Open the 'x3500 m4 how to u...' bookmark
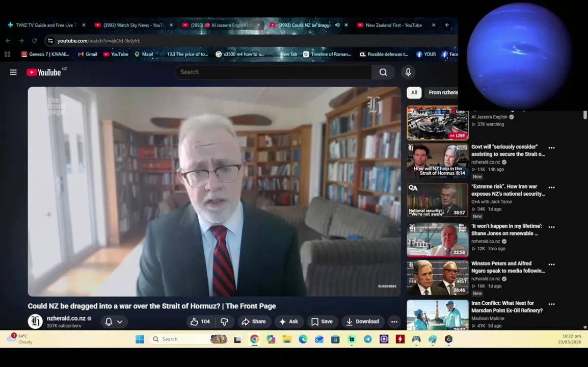Screen dimensions: 588x367 pos(239,54)
